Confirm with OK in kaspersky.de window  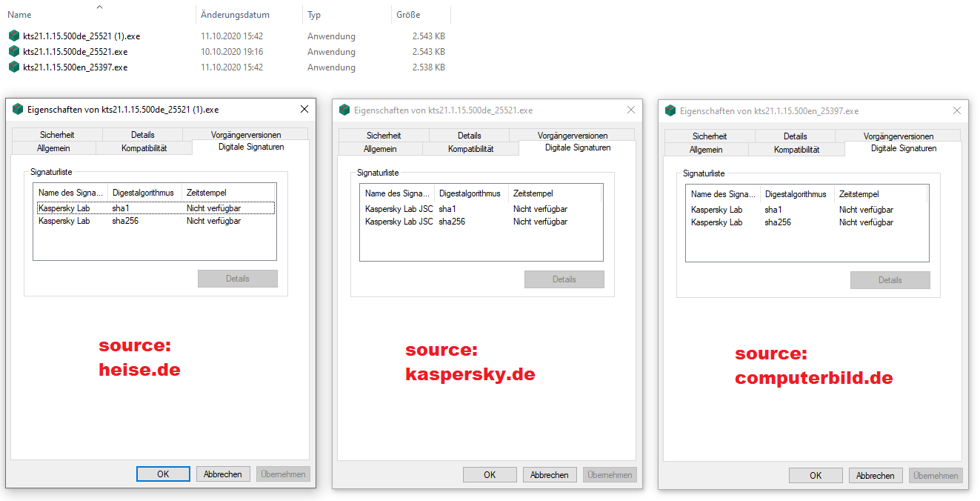point(490,475)
